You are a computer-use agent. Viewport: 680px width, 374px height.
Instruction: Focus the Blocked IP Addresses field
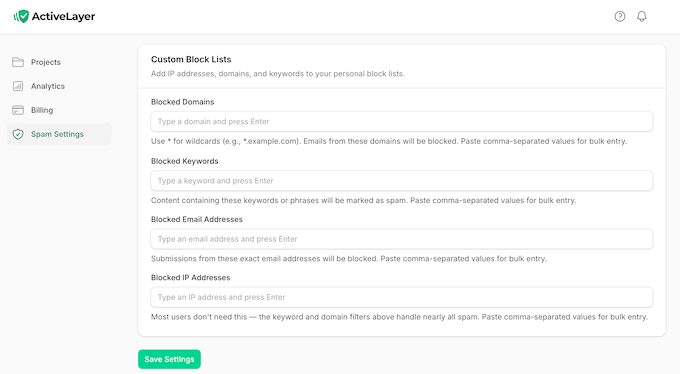point(402,297)
